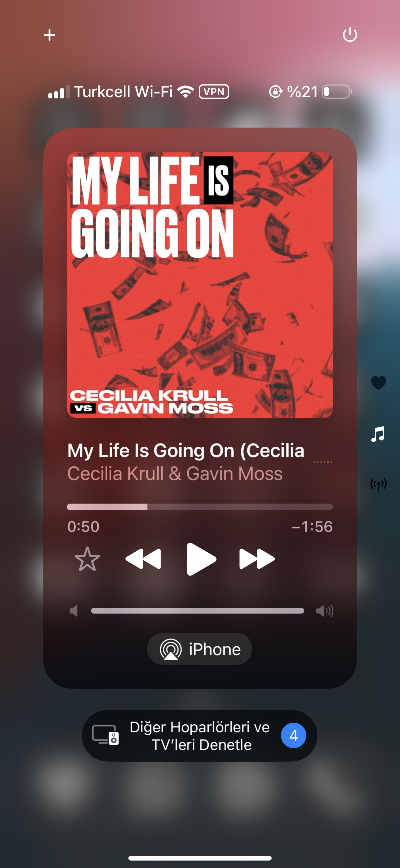Image resolution: width=400 pixels, height=868 pixels.
Task: Switch to the music note page in side strip
Action: tap(378, 434)
